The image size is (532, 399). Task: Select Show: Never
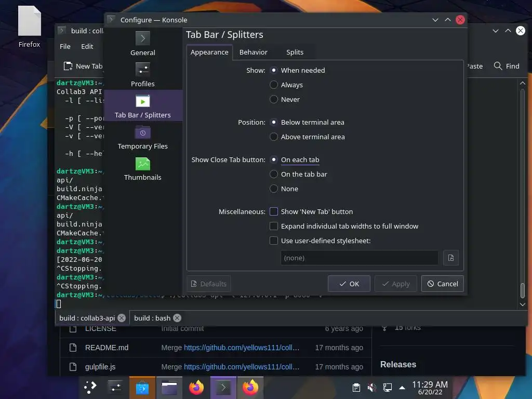(274, 99)
